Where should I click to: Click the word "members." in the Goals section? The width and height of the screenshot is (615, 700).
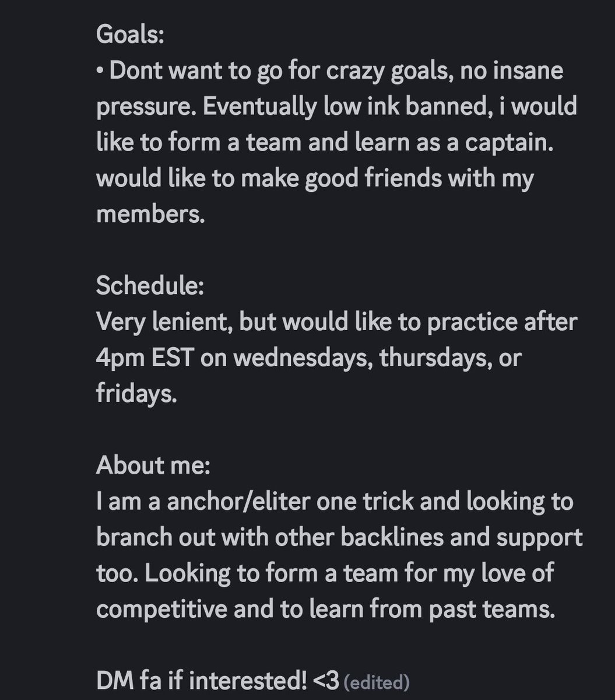pyautogui.click(x=150, y=215)
